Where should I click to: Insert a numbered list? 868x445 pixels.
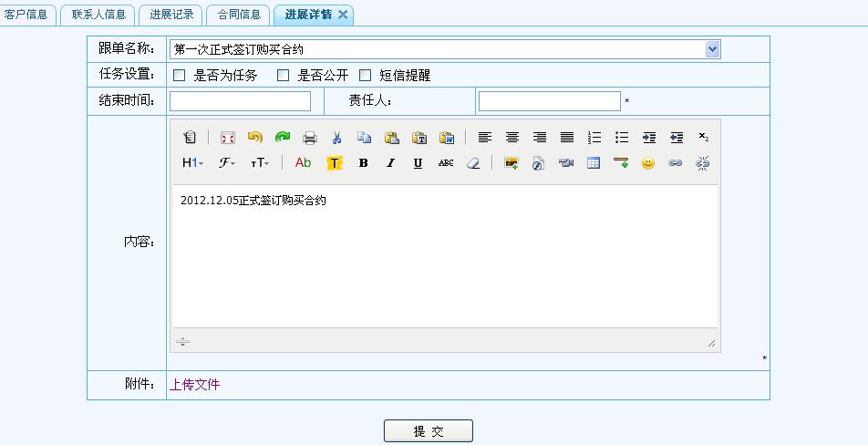(x=594, y=138)
